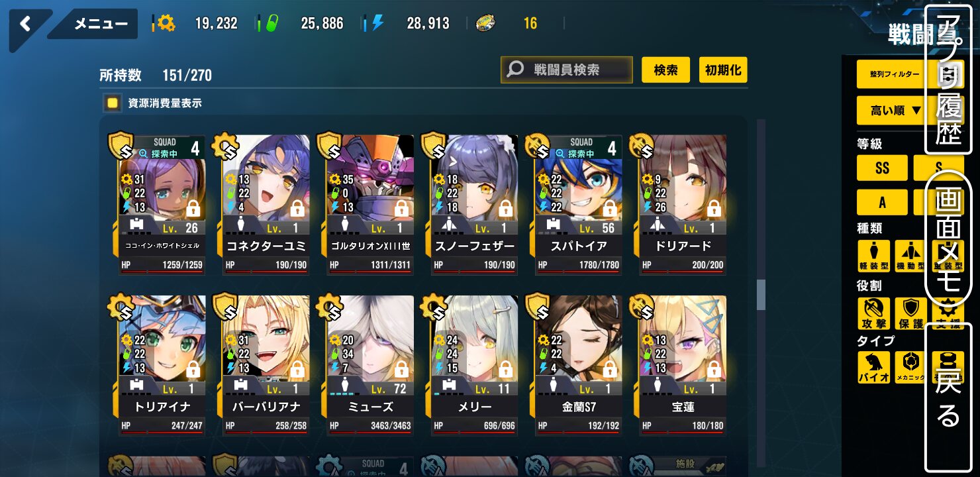Image resolution: width=980 pixels, height=477 pixels.
Task: Filter by 保護 defender role icon
Action: coord(910,313)
